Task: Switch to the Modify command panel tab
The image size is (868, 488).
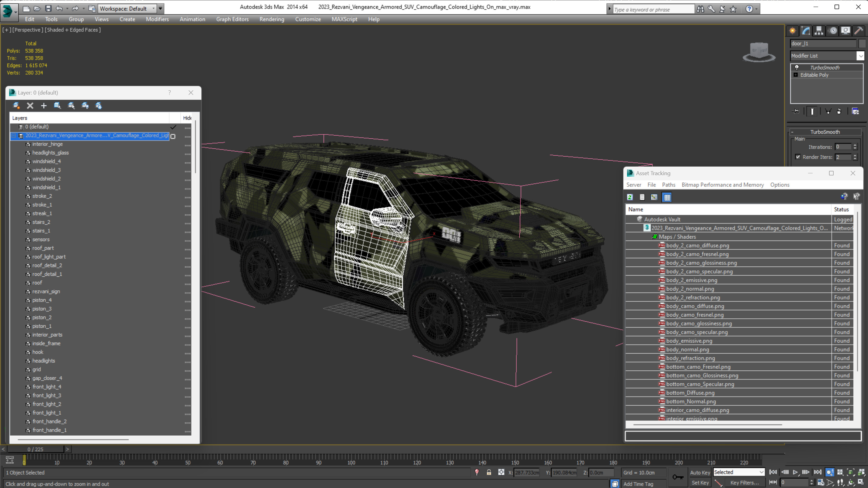Action: 806,31
